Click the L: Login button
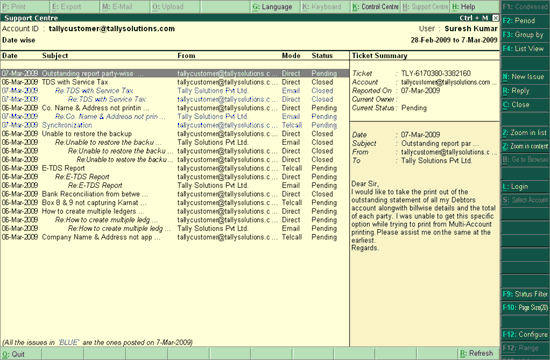Image resolution: width=550 pixels, height=360 pixels. tap(525, 187)
